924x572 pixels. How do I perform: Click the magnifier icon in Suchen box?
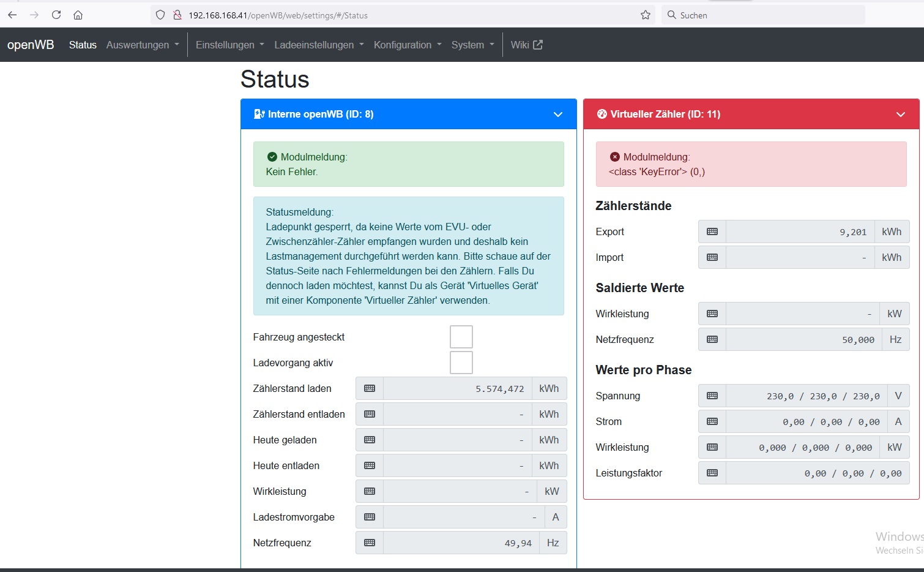672,15
